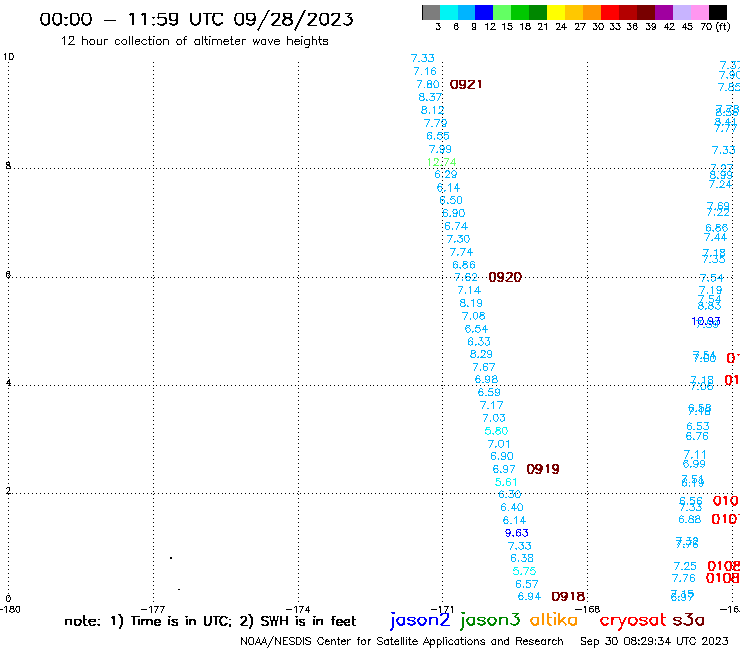Viewport: 740px width, 650px height.
Task: Click the pink 70 ft legend swatch
Action: pyautogui.click(x=699, y=12)
